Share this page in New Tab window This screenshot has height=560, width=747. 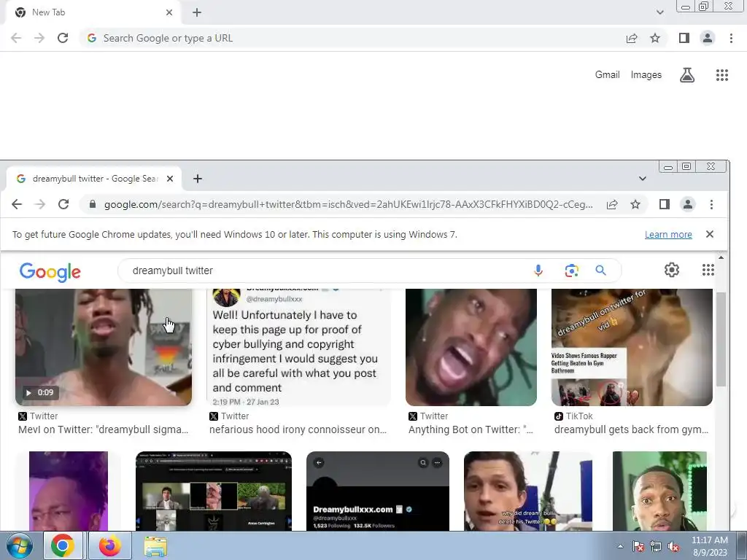coord(632,38)
